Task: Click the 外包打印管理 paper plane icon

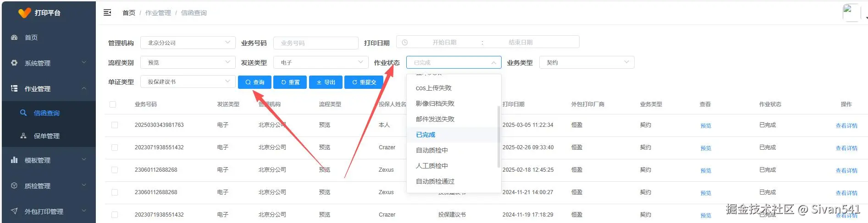Action: coord(14,211)
